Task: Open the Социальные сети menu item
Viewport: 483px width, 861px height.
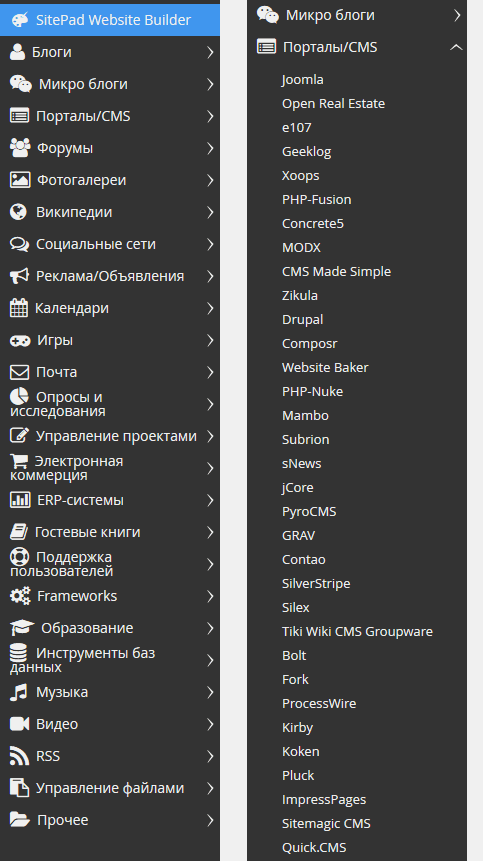Action: [x=110, y=244]
